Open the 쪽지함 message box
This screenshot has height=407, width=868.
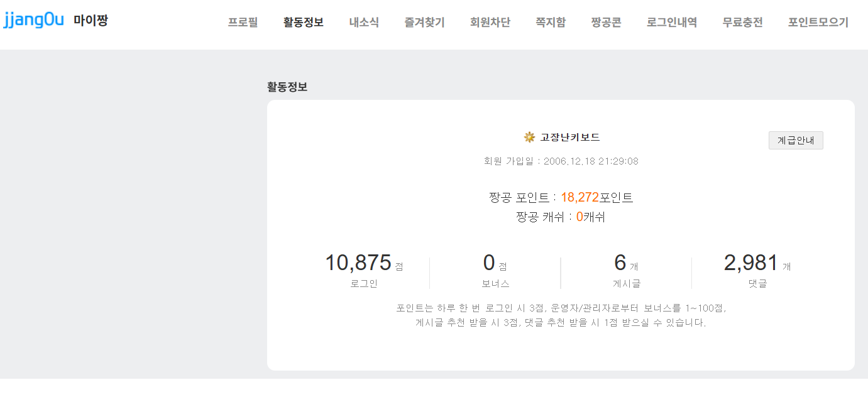pos(551,23)
